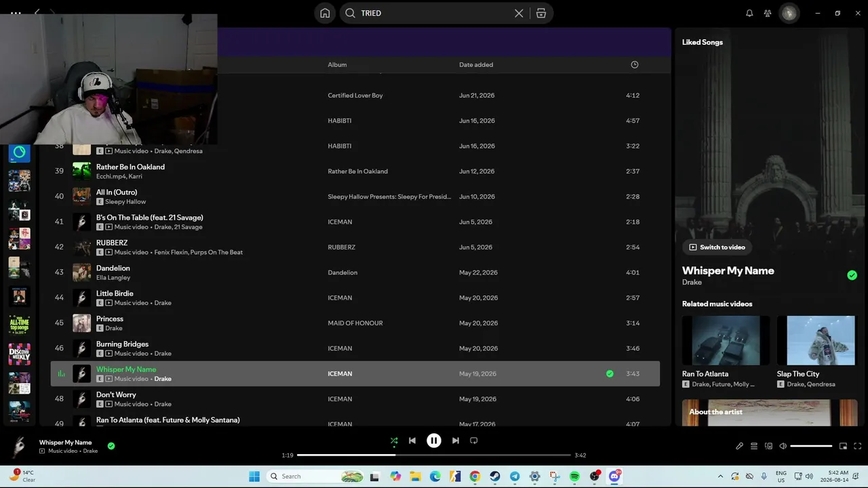Show hidden icons in the system tray
The height and width of the screenshot is (488, 868).
tap(720, 476)
